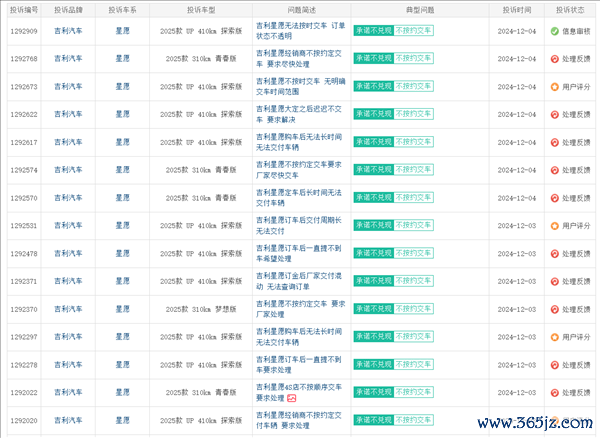600x438 pixels.
Task: Open the complaint description in row 1292371
Action: click(x=299, y=281)
